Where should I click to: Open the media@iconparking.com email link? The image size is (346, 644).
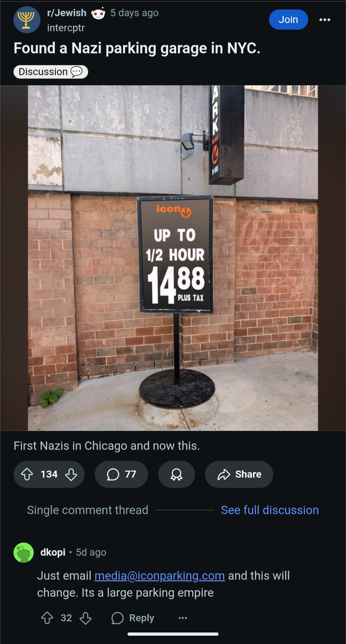[160, 576]
